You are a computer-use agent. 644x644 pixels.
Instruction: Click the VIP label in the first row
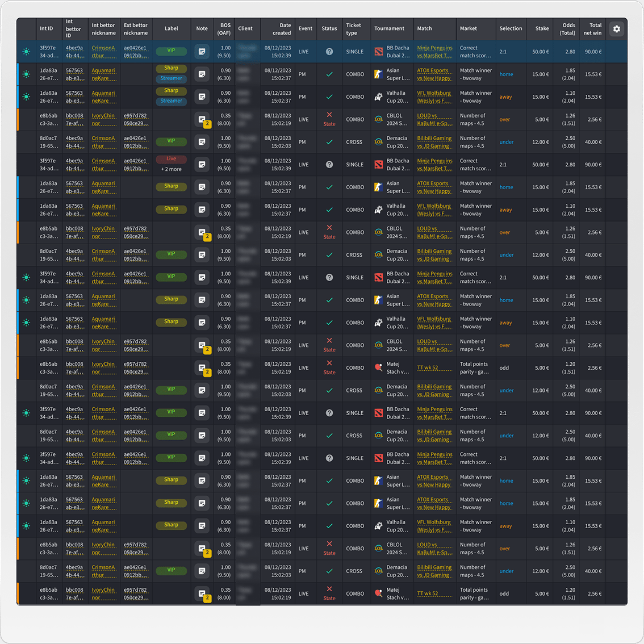point(172,51)
